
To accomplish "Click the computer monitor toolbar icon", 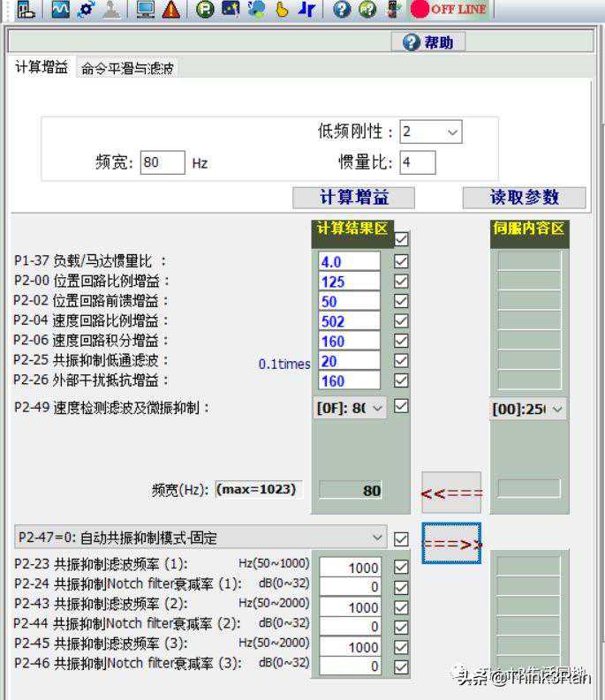I will [146, 10].
